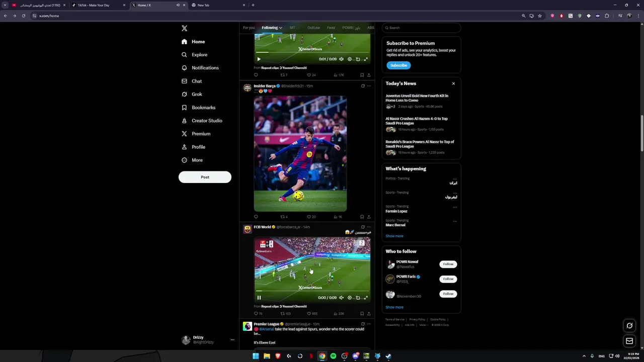Viewport: 644px width, 362px height.
Task: Open More options in the sidebar
Action: coord(192,160)
